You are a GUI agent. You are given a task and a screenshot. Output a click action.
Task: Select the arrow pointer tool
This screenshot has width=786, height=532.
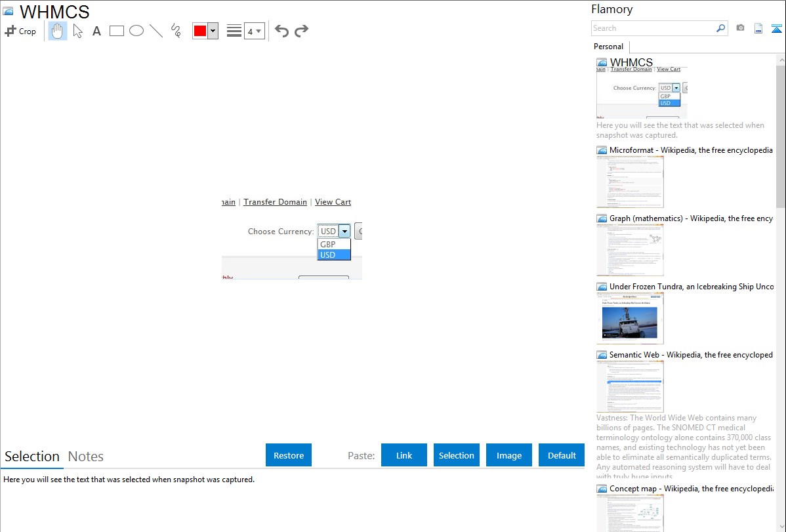(x=77, y=31)
